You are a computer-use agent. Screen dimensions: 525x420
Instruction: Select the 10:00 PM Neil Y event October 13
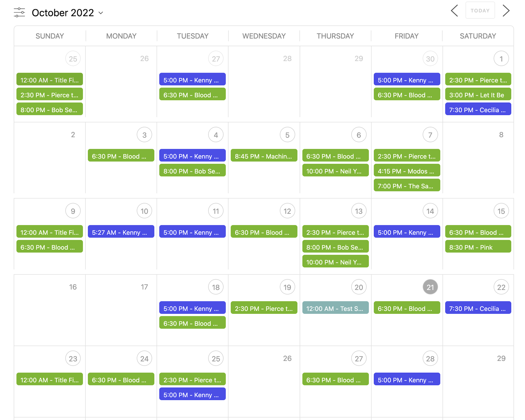point(334,262)
